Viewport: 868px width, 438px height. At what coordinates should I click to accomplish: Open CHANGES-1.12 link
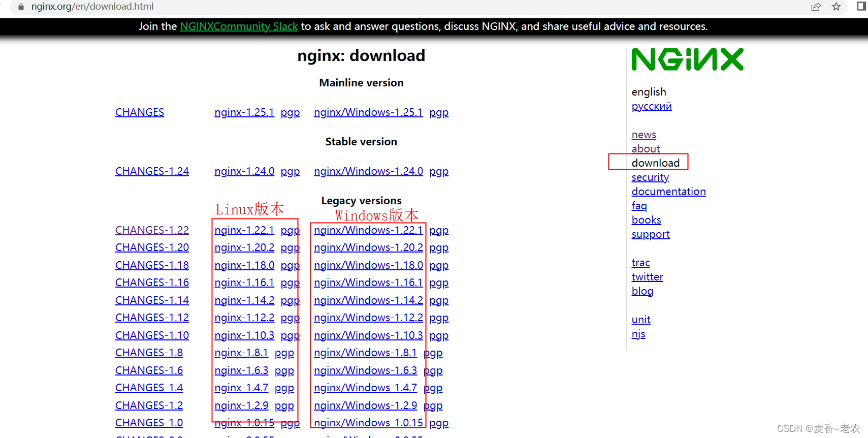[152, 318]
